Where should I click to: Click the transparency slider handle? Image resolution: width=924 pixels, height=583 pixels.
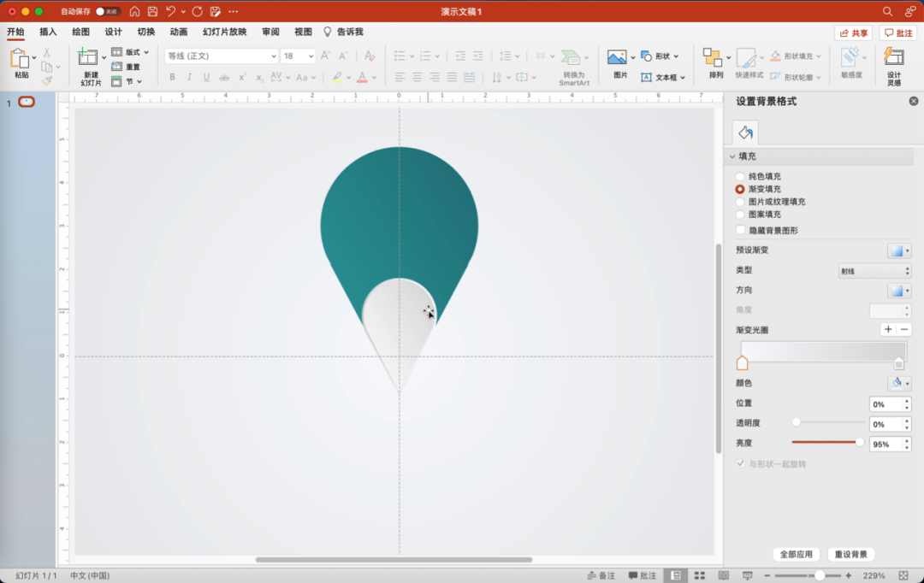[797, 422]
